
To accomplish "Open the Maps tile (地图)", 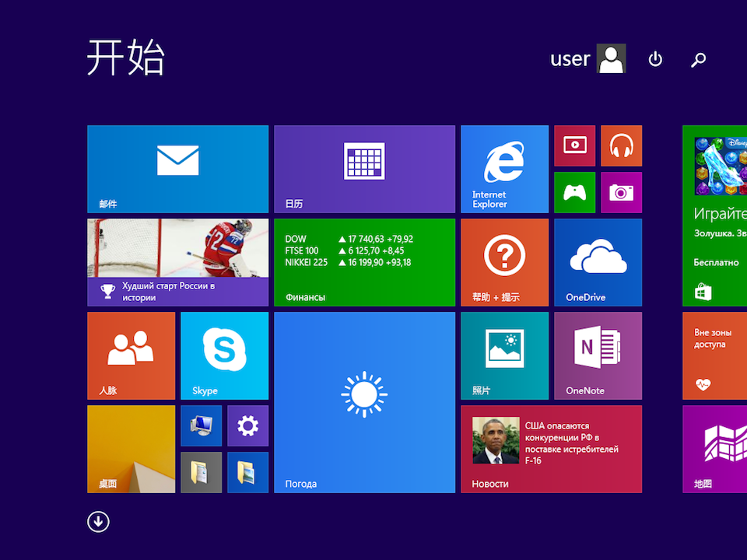I will (714, 449).
